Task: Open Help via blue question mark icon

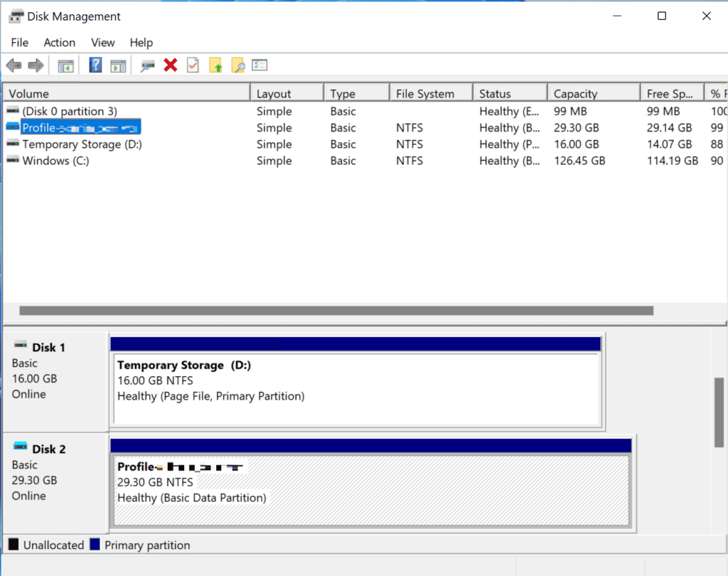Action: pos(95,65)
